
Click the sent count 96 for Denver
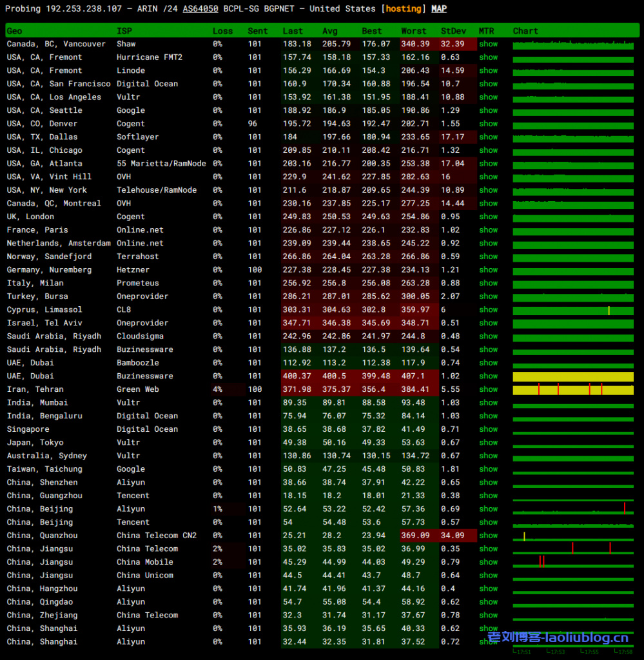pos(253,123)
